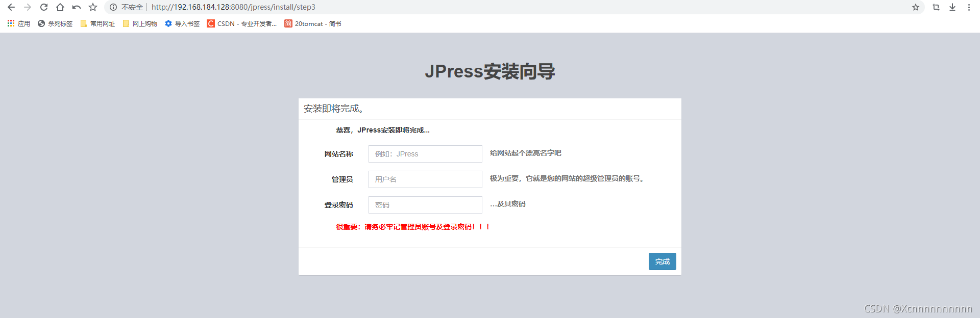
Task: Click the 不安全 site info icon
Action: (113, 7)
